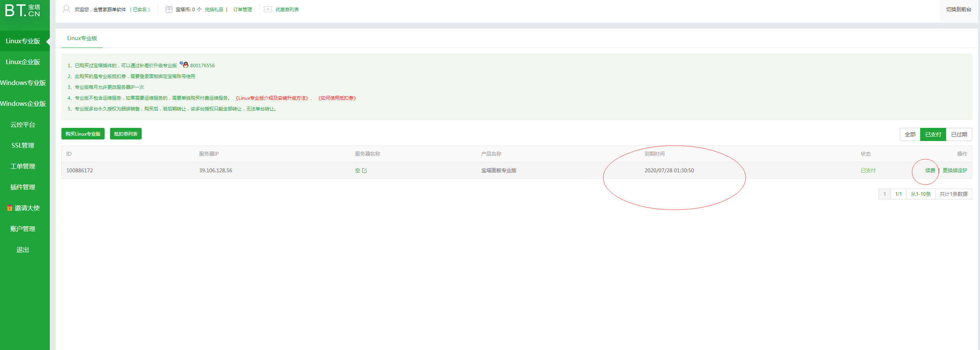This screenshot has width=980, height=350.
Task: Click 宝塔币: 0 个 balance
Action: pyautogui.click(x=188, y=9)
